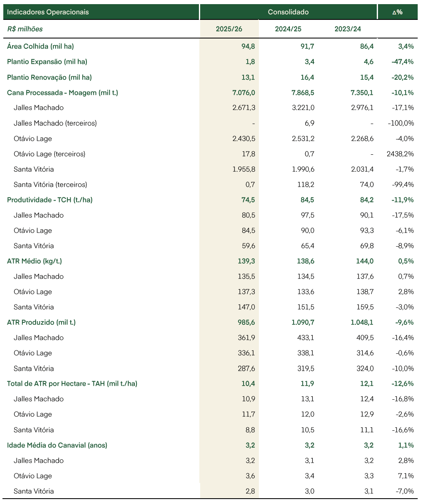Click the Plantio Expansão (mil ha) row label
The width and height of the screenshot is (421, 504).
[x=47, y=62]
